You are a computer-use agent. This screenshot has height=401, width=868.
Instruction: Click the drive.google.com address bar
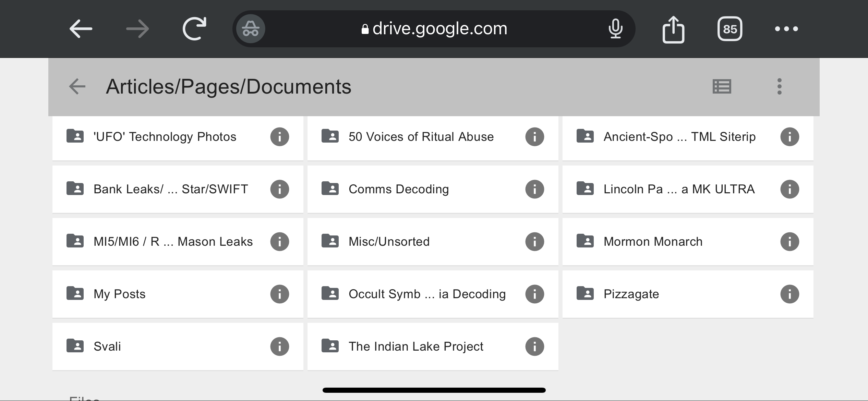coord(434,29)
